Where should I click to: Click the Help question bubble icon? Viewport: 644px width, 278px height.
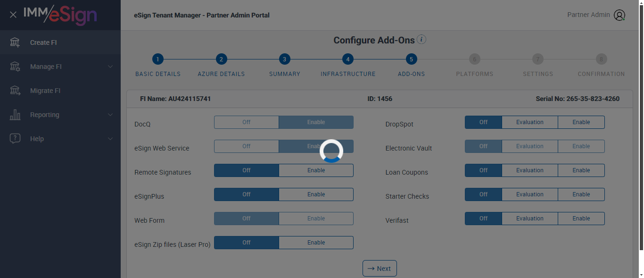[15, 139]
